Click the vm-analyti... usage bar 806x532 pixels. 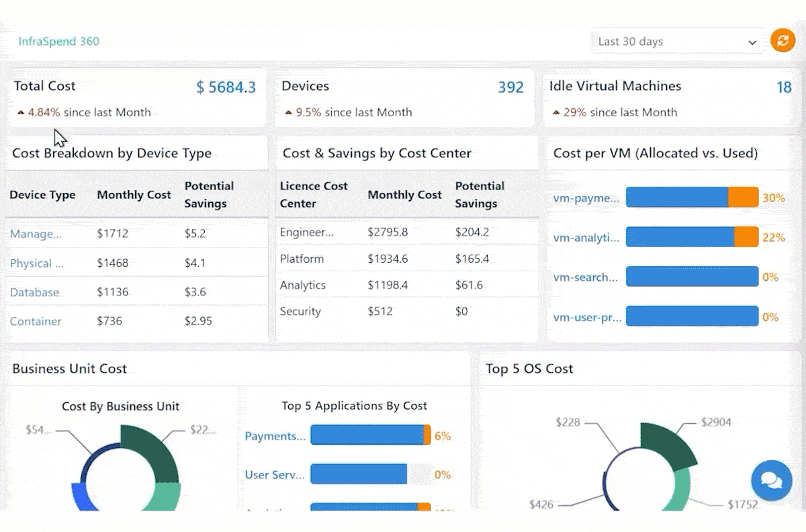click(692, 237)
